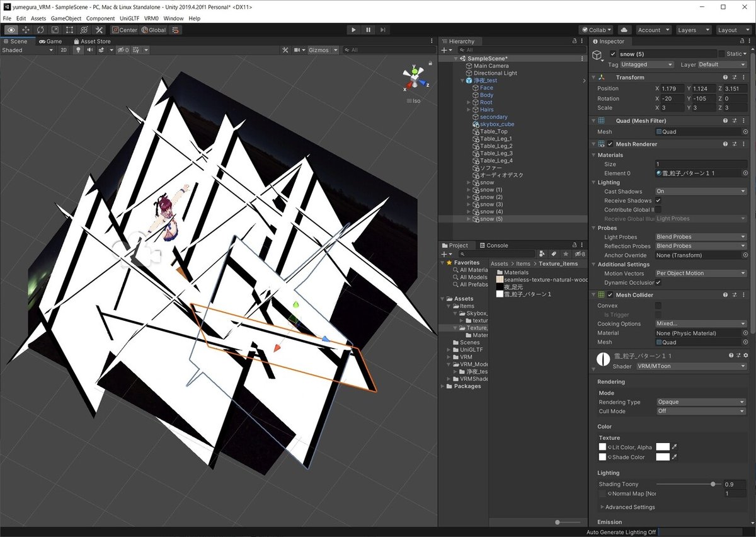Open Mesh Renderer more options menu
This screenshot has width=756, height=537.
click(745, 144)
